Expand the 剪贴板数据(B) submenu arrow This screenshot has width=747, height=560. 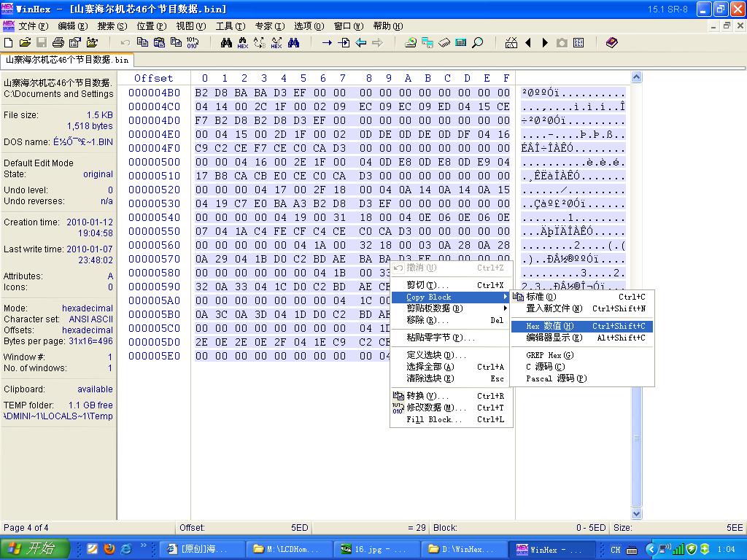(x=506, y=308)
